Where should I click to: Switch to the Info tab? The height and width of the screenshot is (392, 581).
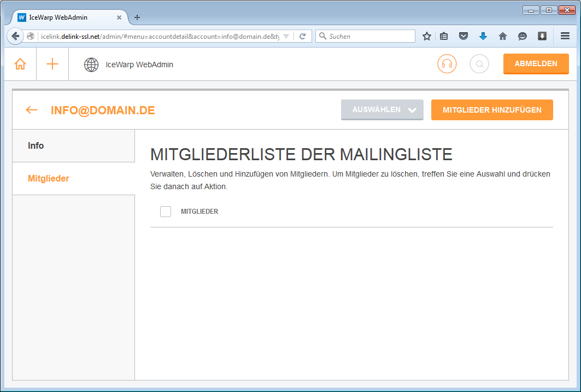(73, 146)
